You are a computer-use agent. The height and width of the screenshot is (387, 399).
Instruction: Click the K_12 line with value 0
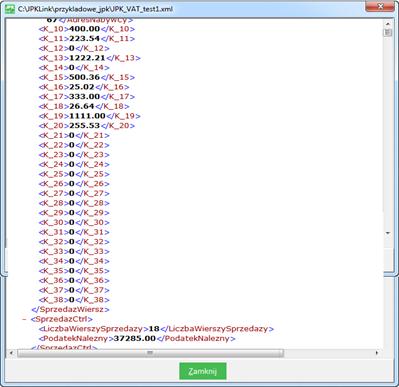[x=74, y=48]
